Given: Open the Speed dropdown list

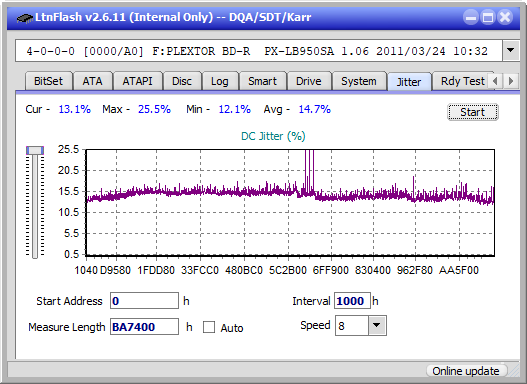Looking at the screenshot, I should [377, 325].
